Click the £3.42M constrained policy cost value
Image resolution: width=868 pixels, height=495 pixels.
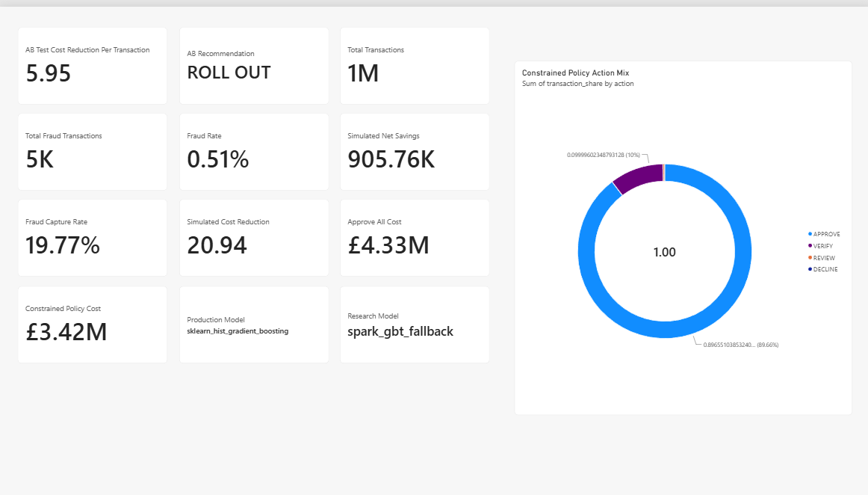[66, 332]
